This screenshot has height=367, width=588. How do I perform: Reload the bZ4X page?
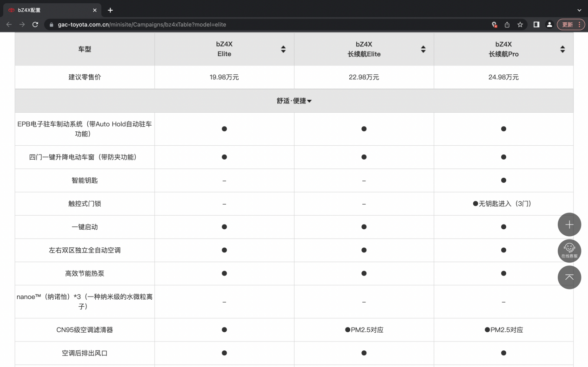[35, 25]
